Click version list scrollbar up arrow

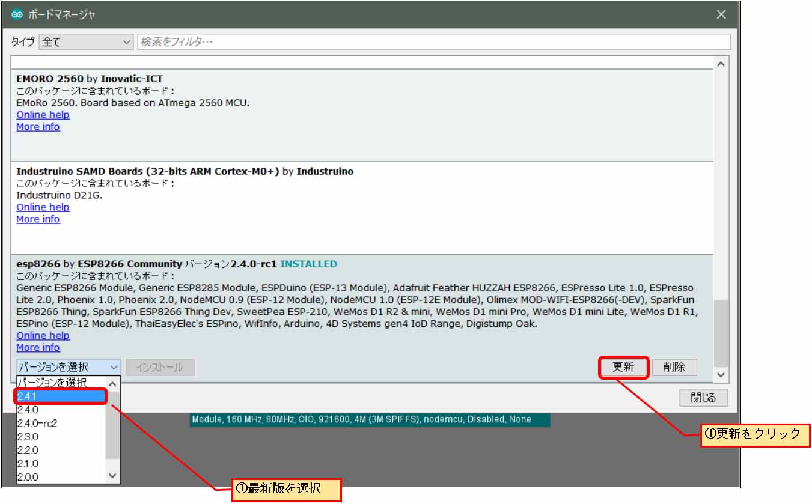click(112, 383)
